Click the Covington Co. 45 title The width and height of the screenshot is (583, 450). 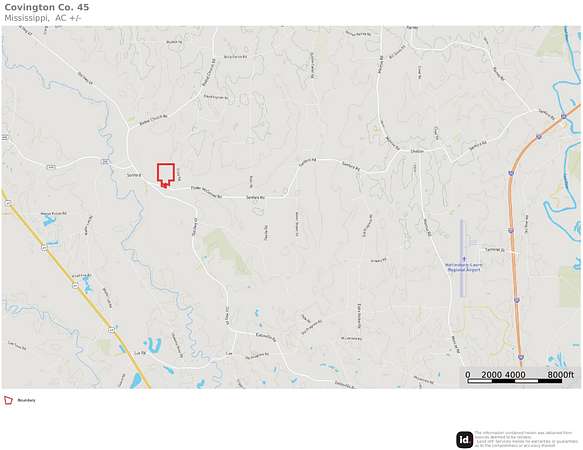point(47,7)
